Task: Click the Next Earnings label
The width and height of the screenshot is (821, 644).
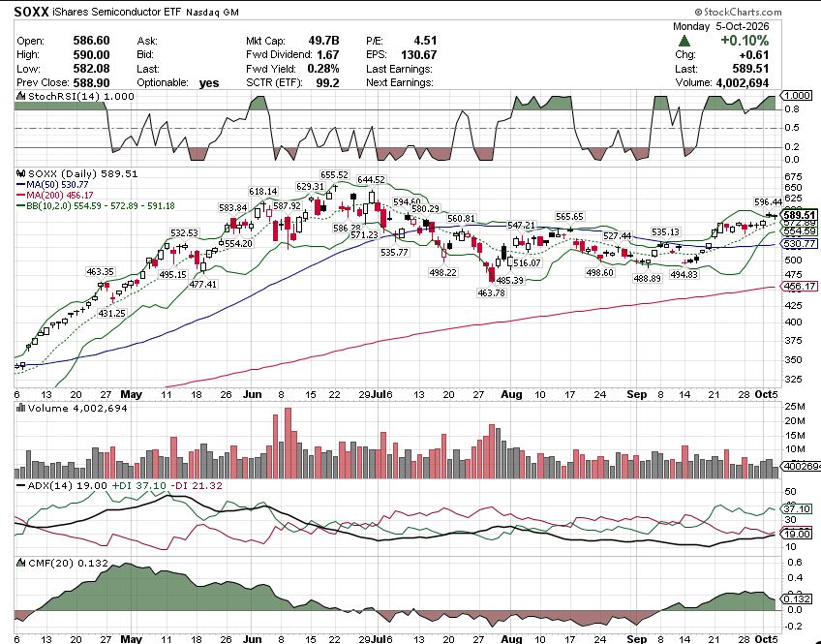Action: coord(400,82)
